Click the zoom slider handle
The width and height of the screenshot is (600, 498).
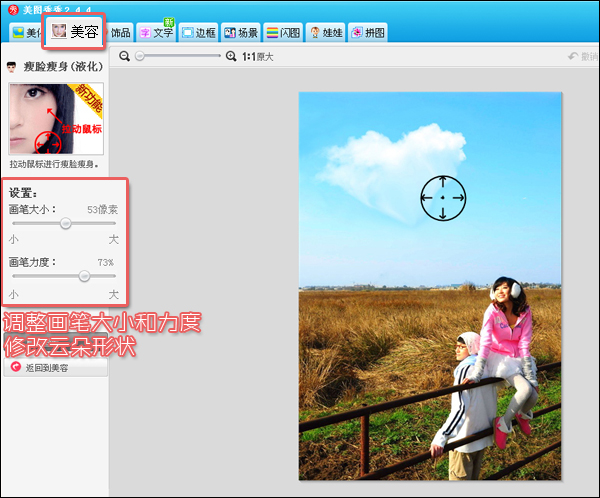pyautogui.click(x=140, y=57)
